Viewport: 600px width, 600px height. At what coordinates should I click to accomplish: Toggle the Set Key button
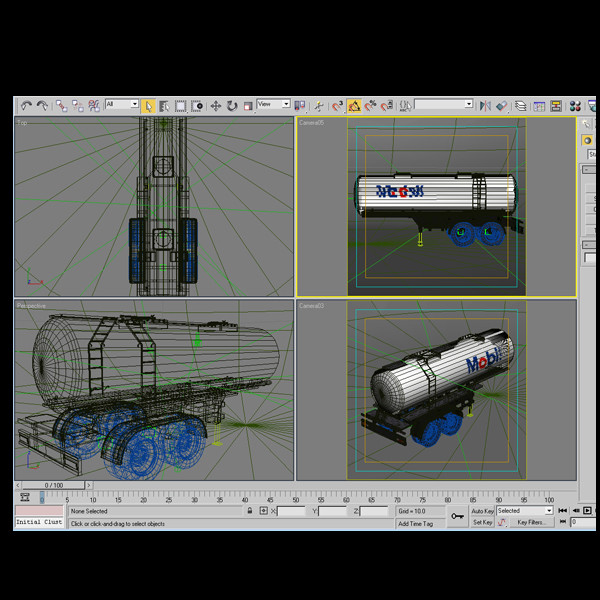483,522
